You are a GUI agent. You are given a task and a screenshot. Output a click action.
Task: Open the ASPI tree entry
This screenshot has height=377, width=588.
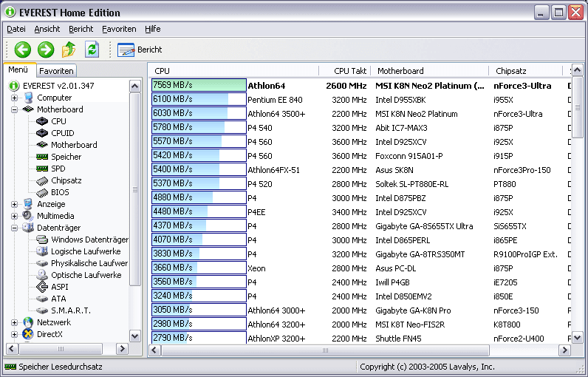pyautogui.click(x=60, y=287)
